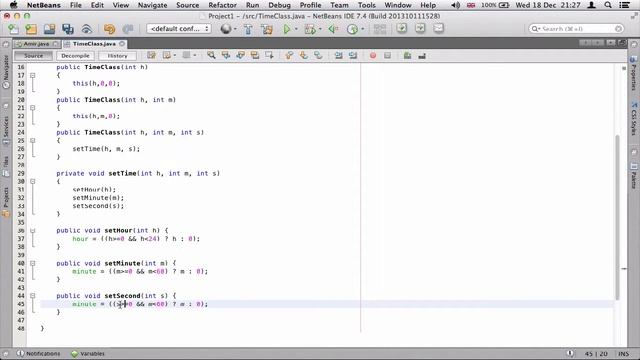Viewport: 640px width, 360px height.
Task: Click the Start Macro Recording red icon
Action: point(373,56)
